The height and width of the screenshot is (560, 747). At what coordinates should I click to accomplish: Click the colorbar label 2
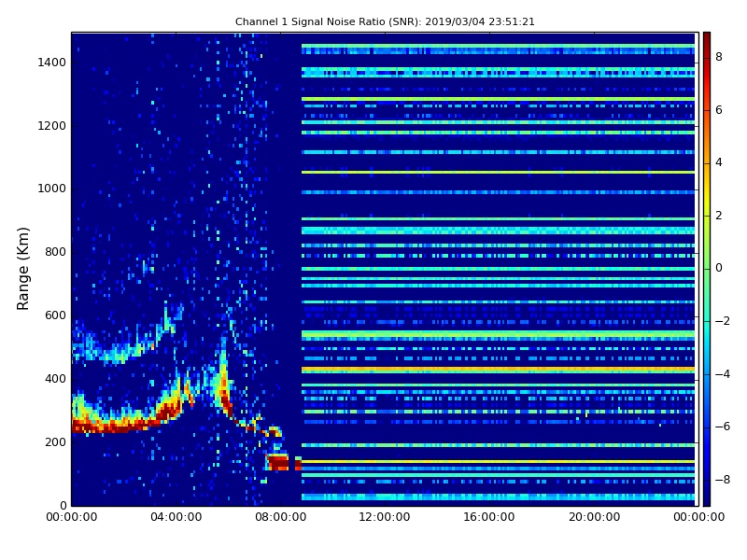[x=719, y=216]
